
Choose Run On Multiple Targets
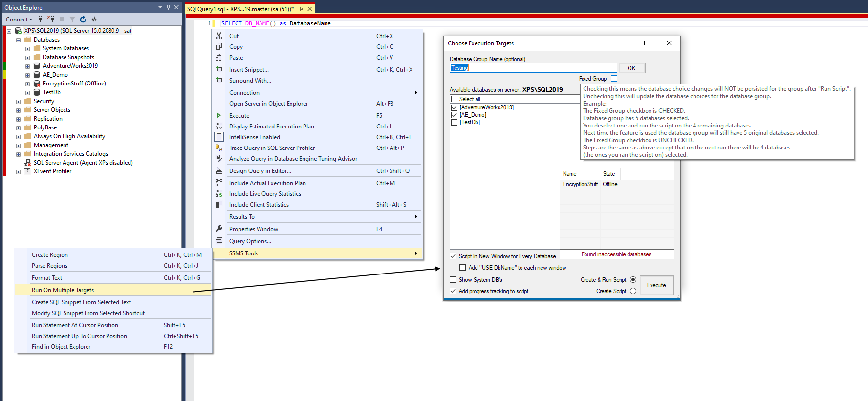113,290
